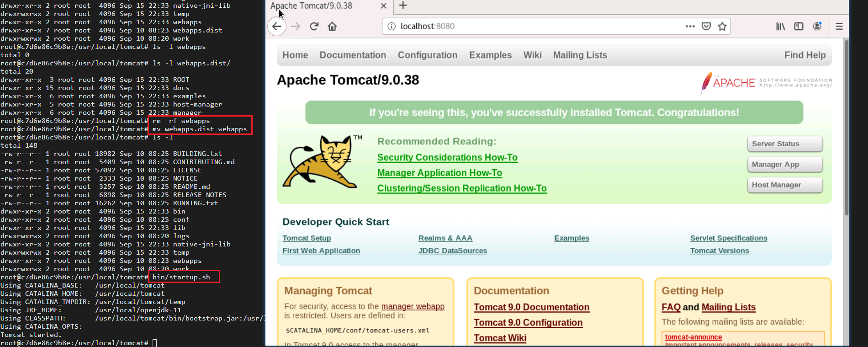
Task: Open the Tomcat Wiki link
Action: point(500,338)
